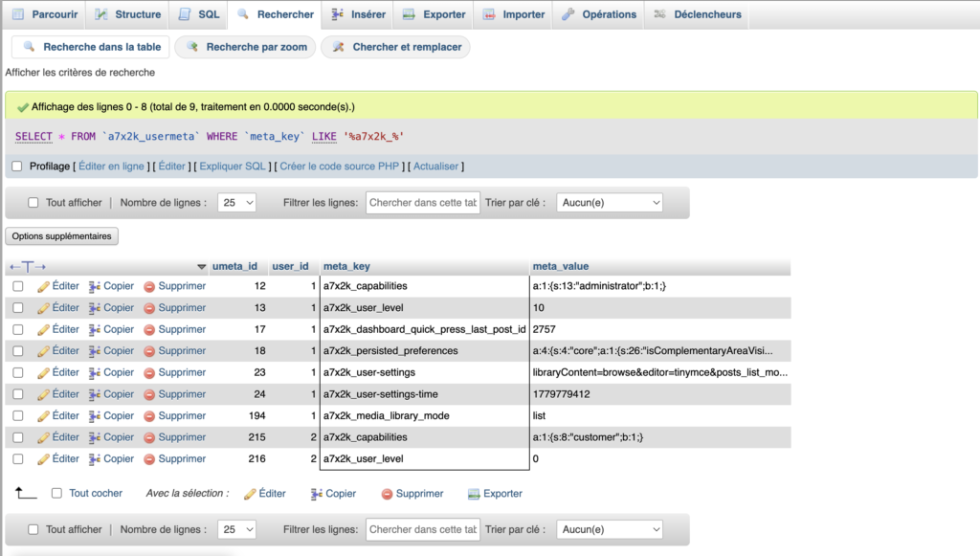Select the row checkbox for a7x2k_dashboard_quick_press_last_post_id
Image resolution: width=980 pixels, height=556 pixels.
tap(18, 329)
